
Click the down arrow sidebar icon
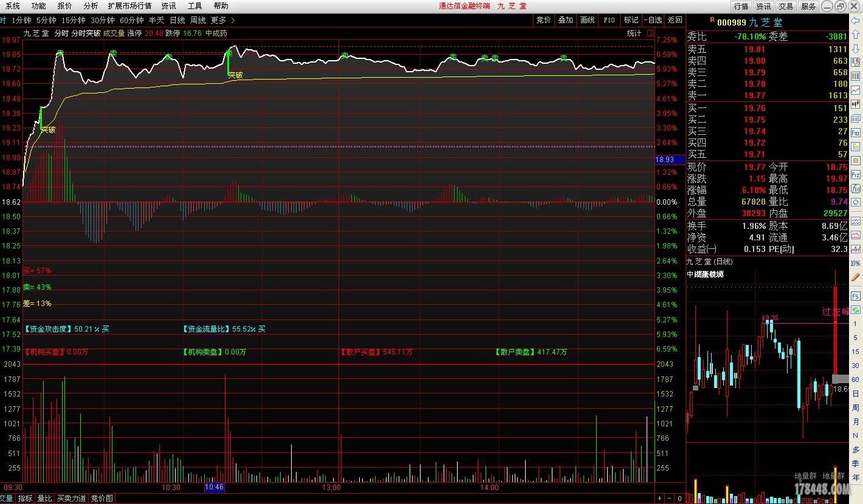[x=856, y=48]
